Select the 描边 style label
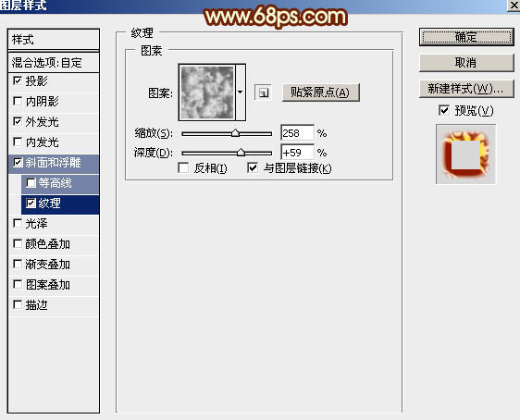 (x=37, y=305)
